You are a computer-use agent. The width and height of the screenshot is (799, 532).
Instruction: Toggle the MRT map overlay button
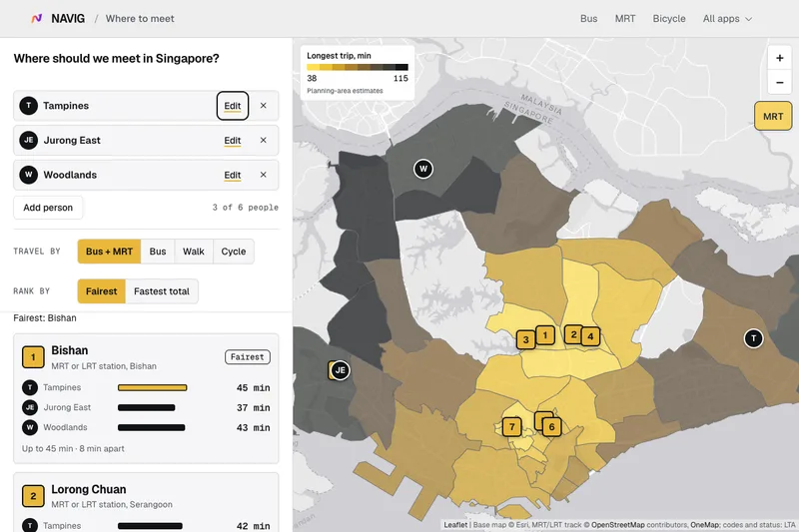pyautogui.click(x=773, y=116)
